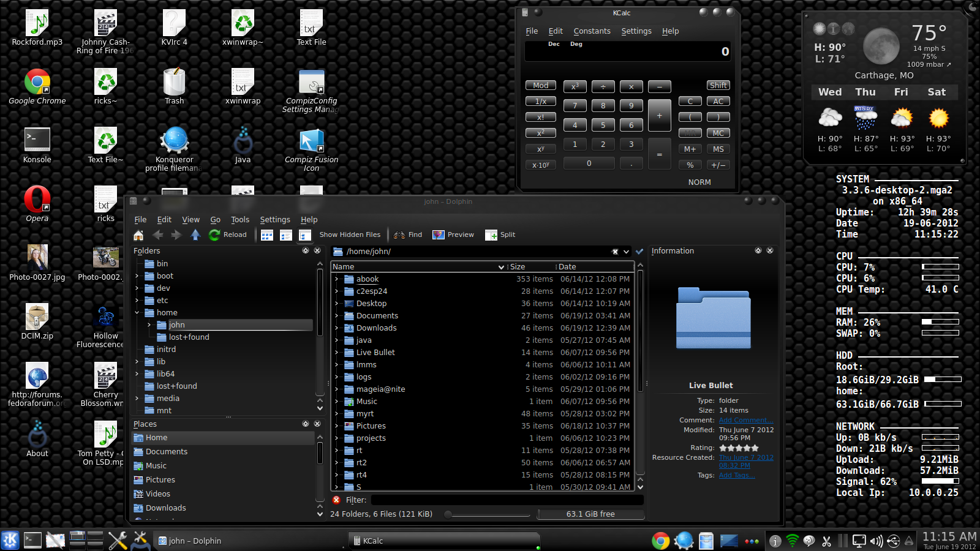Viewport: 980px width, 551px height.
Task: Launch terminal from panel
Action: (x=32, y=540)
